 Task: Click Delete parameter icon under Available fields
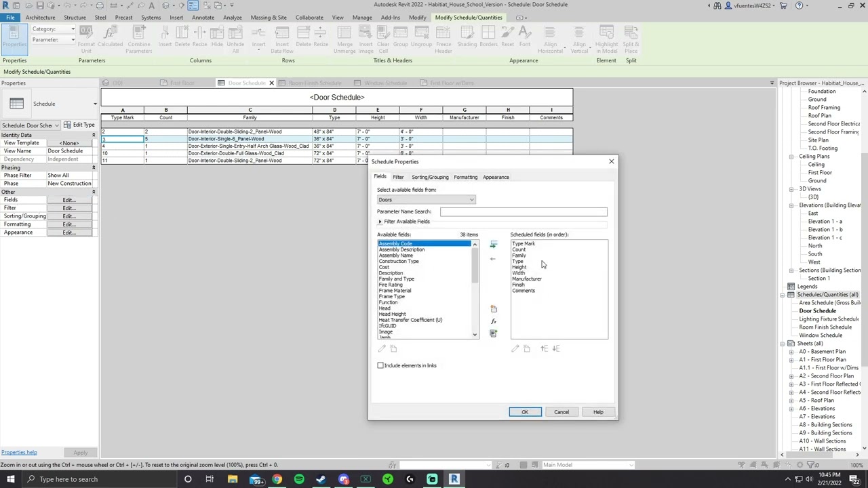click(393, 348)
